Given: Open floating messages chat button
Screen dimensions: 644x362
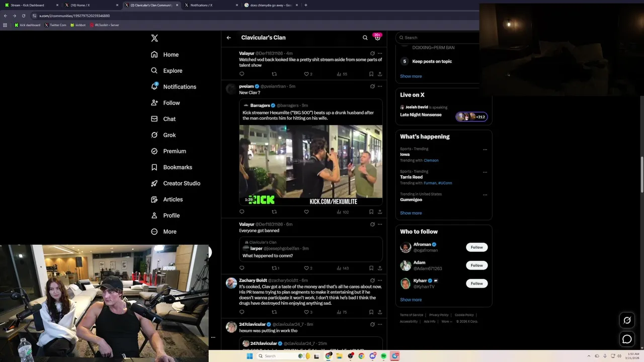Looking at the screenshot, I should click(627, 339).
